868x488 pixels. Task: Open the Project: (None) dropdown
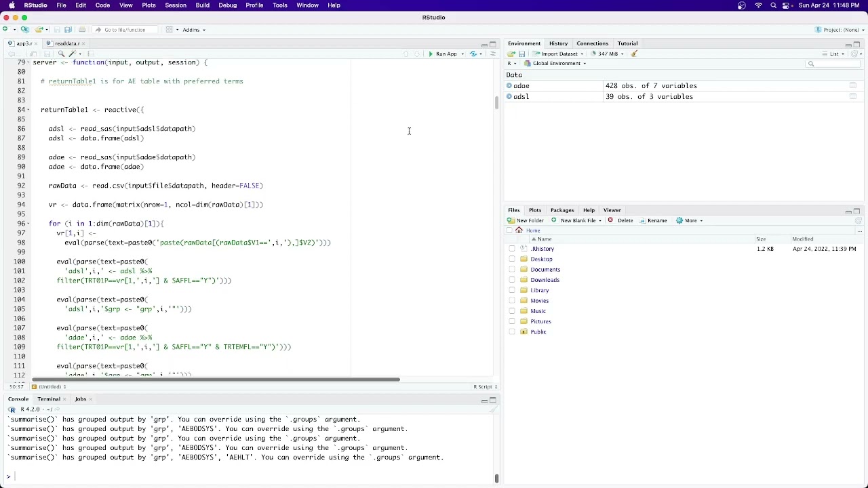841,30
